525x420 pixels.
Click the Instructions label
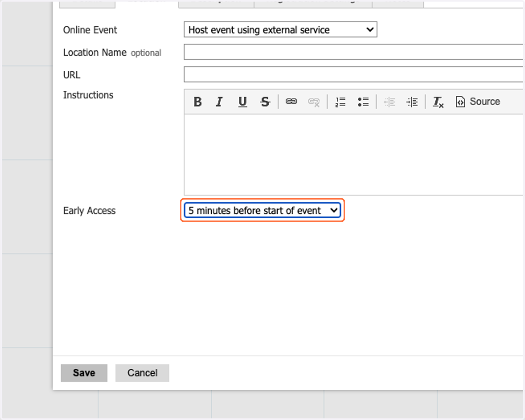88,95
